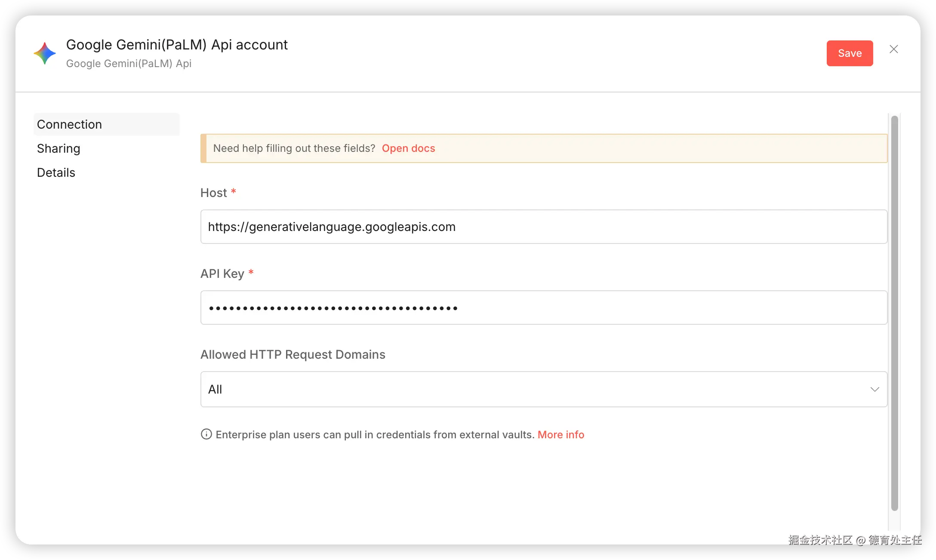Open the Sharing tab

click(x=58, y=148)
